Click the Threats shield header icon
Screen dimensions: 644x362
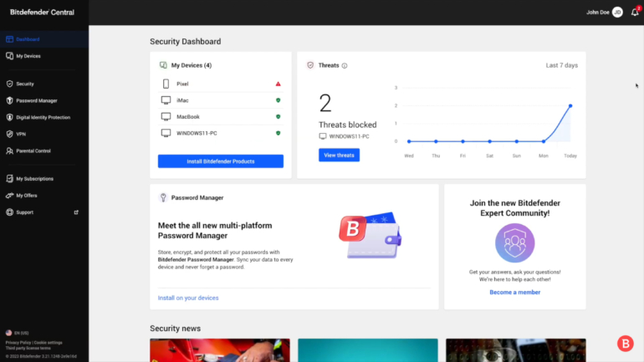click(310, 65)
